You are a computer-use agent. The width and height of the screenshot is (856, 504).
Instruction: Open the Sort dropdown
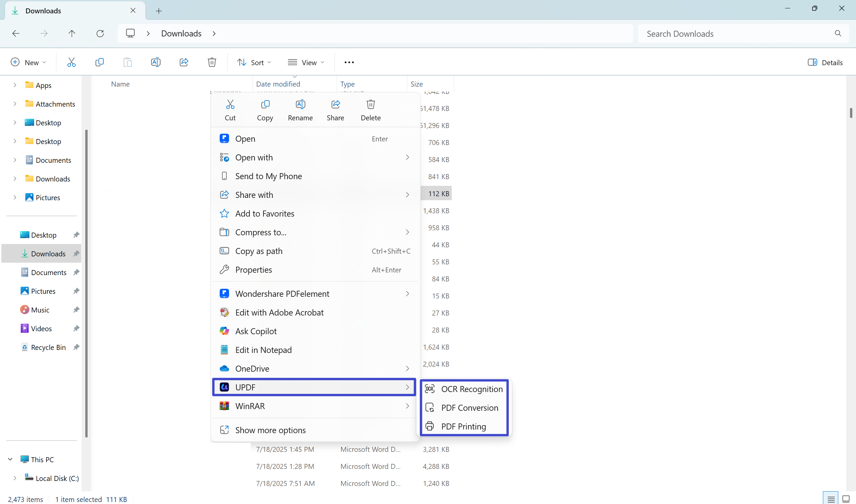pyautogui.click(x=254, y=62)
